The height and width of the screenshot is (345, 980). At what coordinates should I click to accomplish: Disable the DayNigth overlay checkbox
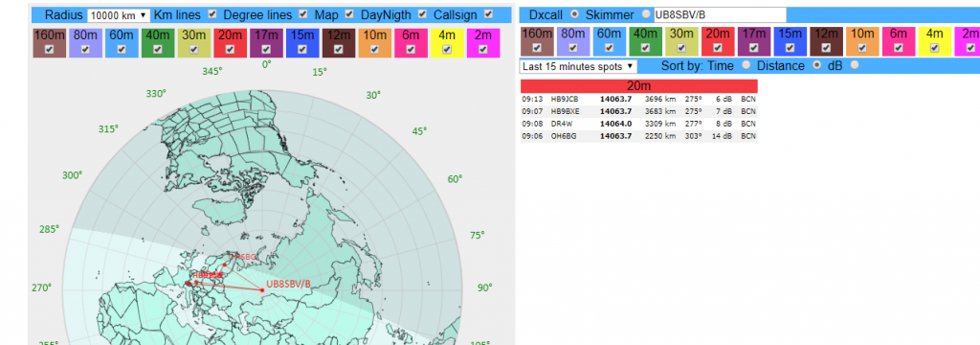coord(422,13)
